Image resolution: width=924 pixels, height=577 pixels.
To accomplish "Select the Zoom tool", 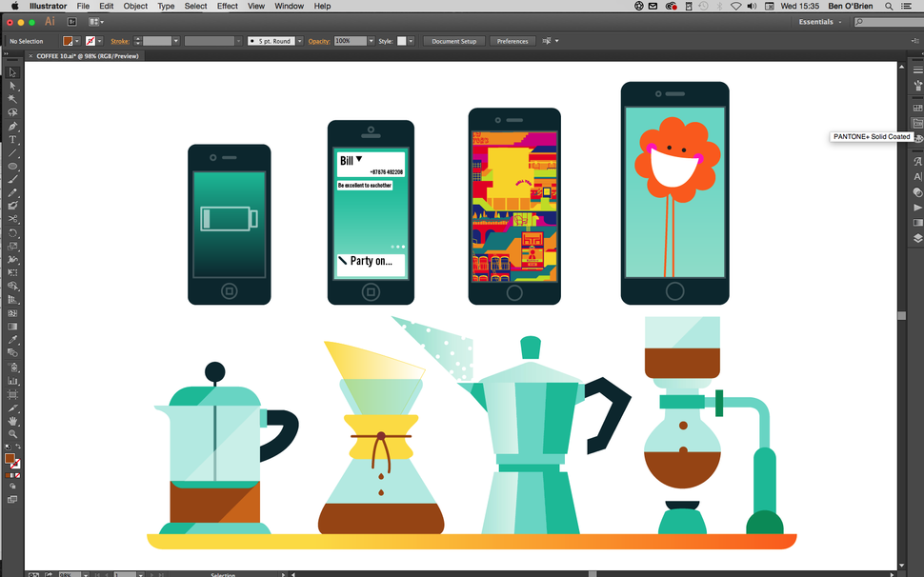I will (12, 436).
